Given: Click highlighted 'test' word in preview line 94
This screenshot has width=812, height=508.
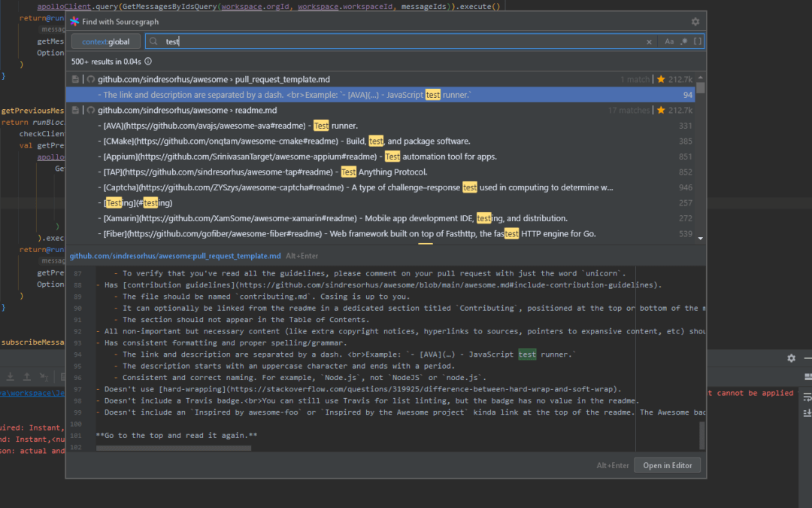Looking at the screenshot, I should click(527, 354).
